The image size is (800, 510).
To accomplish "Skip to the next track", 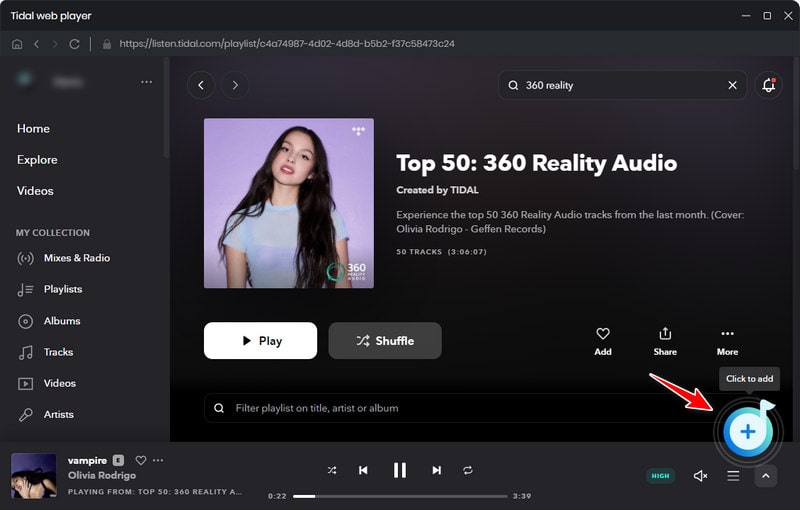I will (x=436, y=470).
